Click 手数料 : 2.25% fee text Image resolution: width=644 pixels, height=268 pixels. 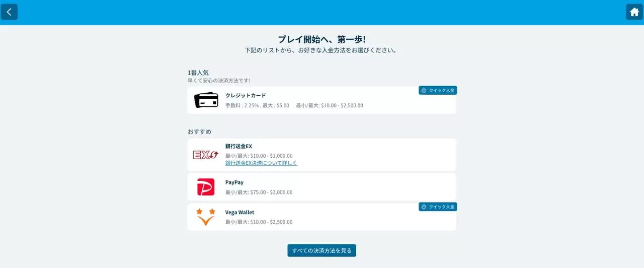coord(243,105)
